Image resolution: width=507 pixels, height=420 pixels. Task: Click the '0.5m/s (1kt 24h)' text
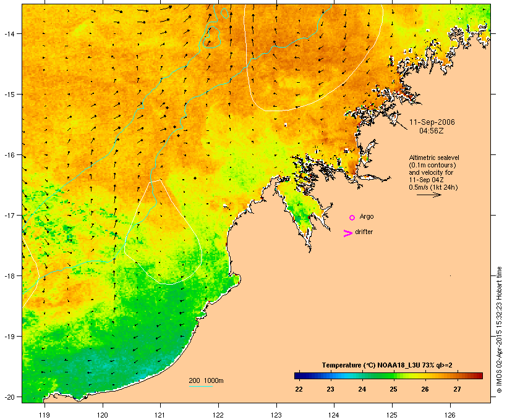(433, 187)
